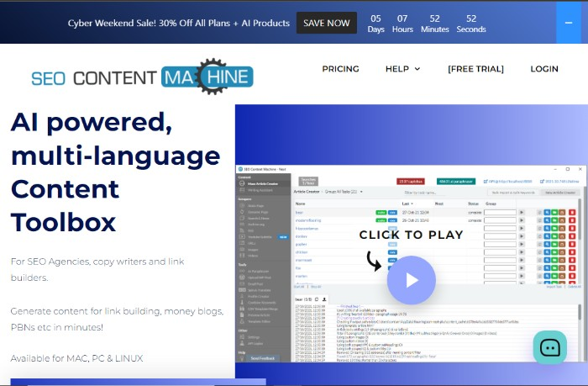This screenshot has width=588, height=386.
Task: Click the headline 'AI powered, multi-language Content Toolbox'
Action: coord(116,172)
